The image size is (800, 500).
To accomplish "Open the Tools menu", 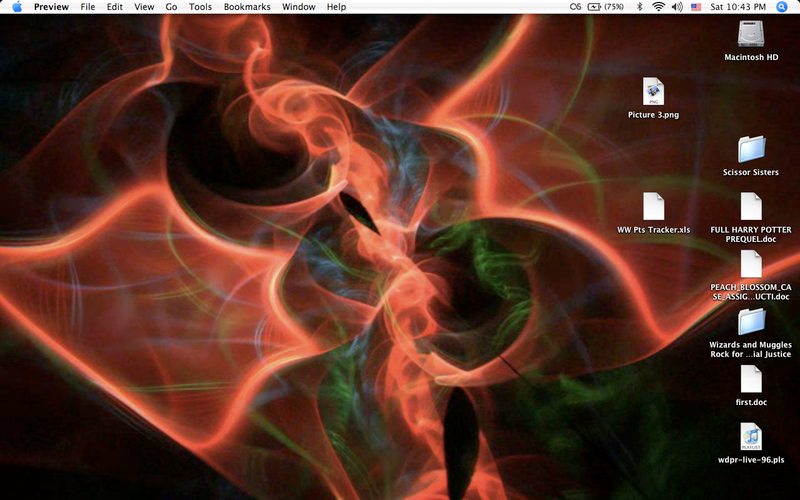I will (x=200, y=7).
